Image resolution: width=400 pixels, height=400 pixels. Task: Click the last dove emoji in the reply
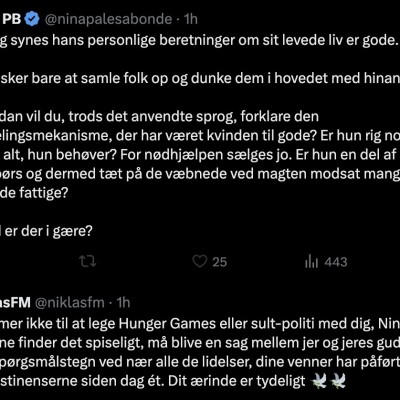pyautogui.click(x=337, y=381)
